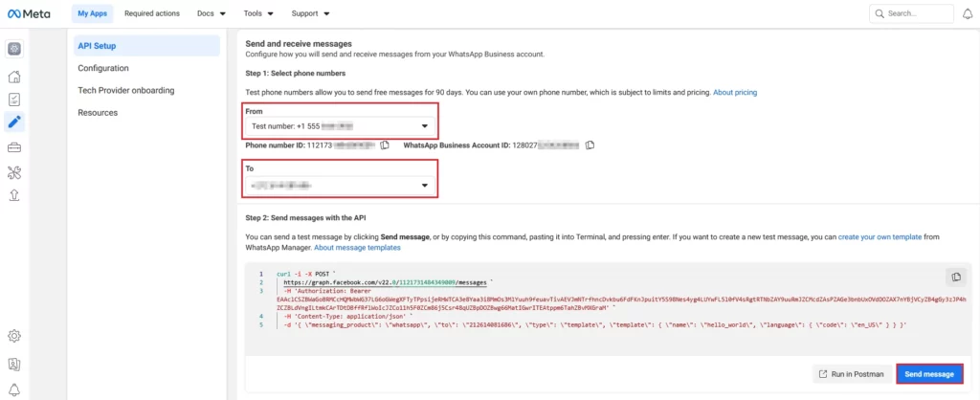Select Configuration in the side menu
This screenshot has height=400, width=980.
coord(103,68)
